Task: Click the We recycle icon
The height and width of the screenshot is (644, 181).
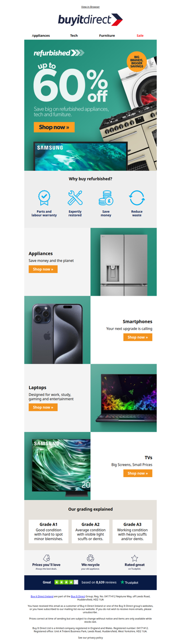Action: pyautogui.click(x=90, y=558)
